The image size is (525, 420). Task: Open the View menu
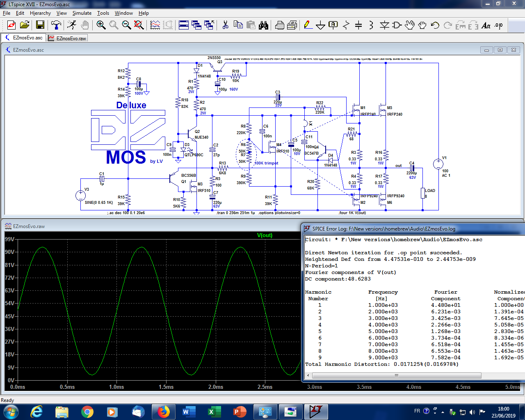62,13
